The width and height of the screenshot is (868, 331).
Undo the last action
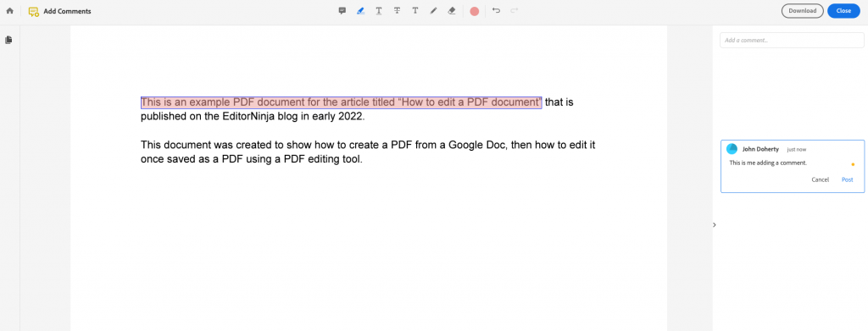click(x=496, y=10)
